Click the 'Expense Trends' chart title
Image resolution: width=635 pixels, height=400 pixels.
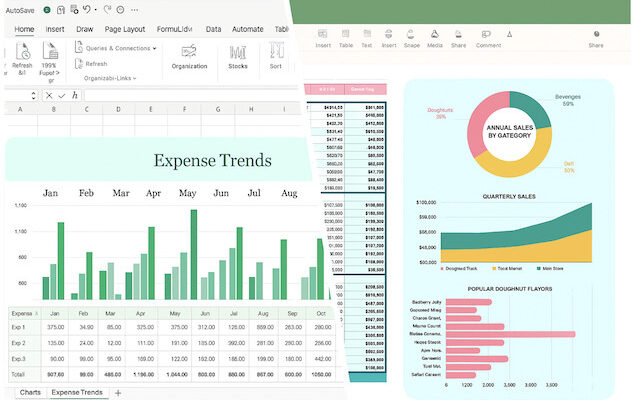pos(212,160)
